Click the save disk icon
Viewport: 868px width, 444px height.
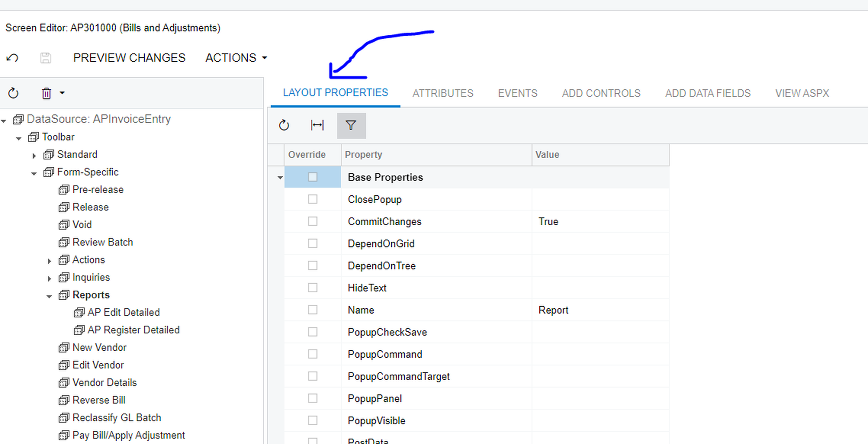pyautogui.click(x=46, y=58)
